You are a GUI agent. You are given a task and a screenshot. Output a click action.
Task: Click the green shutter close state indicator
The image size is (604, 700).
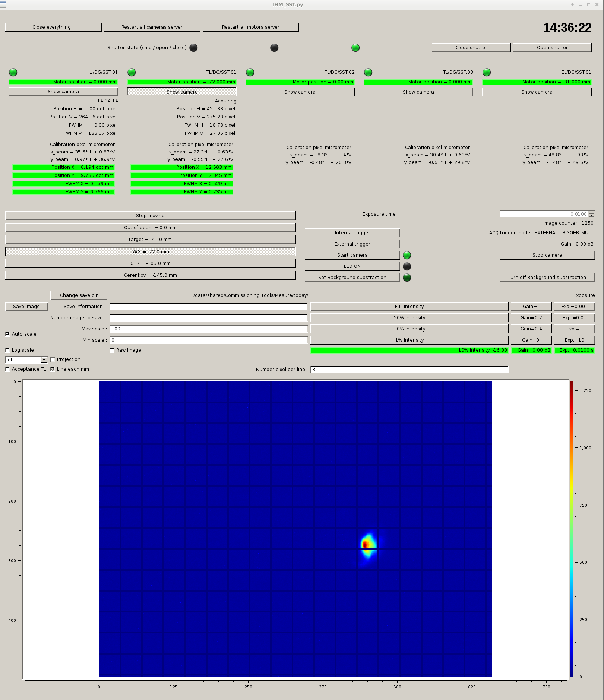[x=355, y=48]
